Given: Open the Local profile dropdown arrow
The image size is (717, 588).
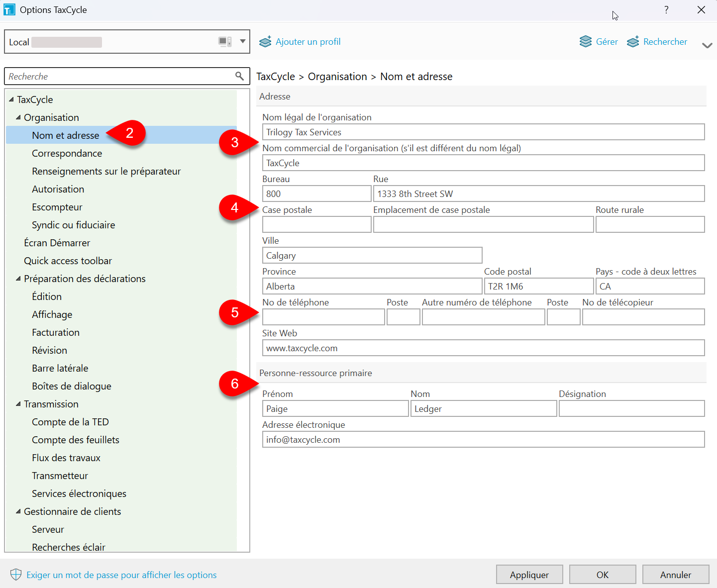Looking at the screenshot, I should click(243, 41).
